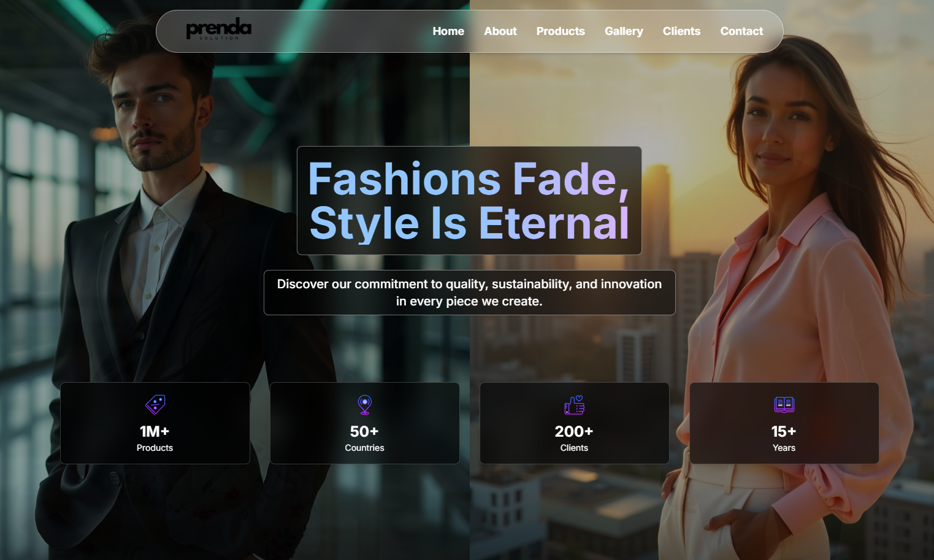Screen dimensions: 934x560
Task: Click the price tag icon above 1M+
Action: [155, 405]
